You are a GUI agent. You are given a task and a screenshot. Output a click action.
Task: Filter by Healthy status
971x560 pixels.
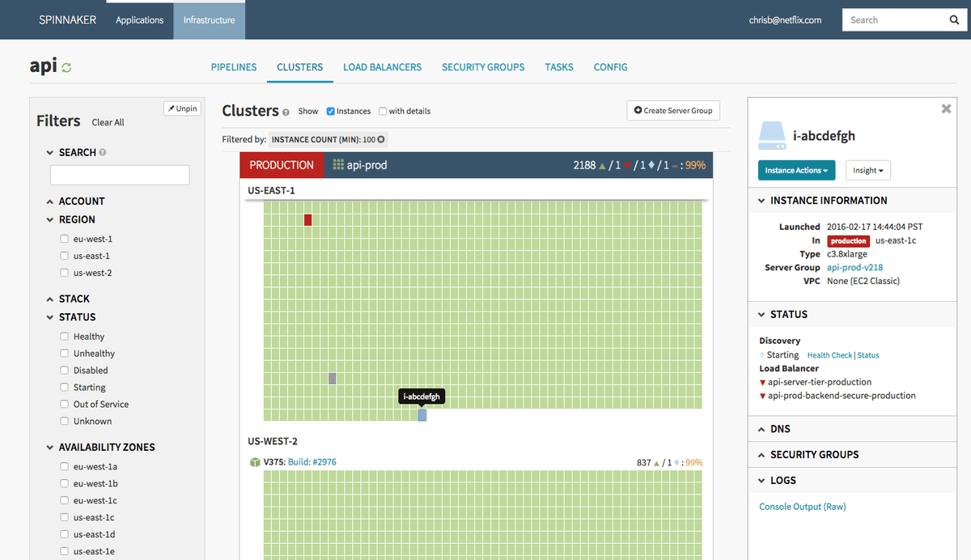64,336
